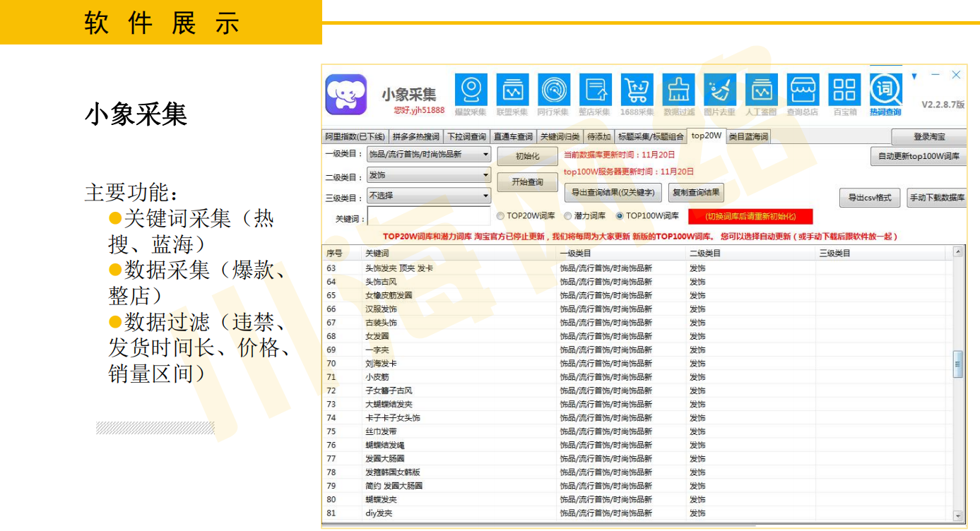Switch to the 关键词归类 tab
Image resolution: width=980 pixels, height=531 pixels.
click(x=560, y=137)
